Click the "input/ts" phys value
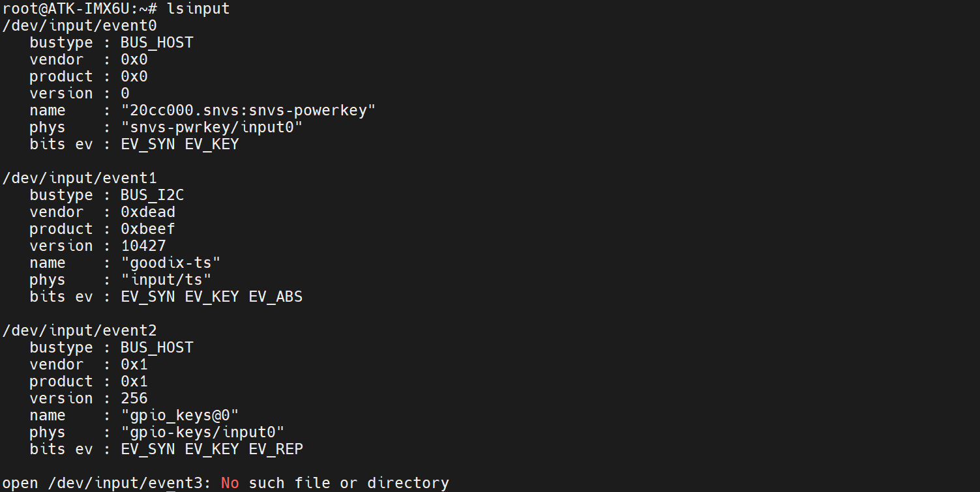 click(x=166, y=280)
